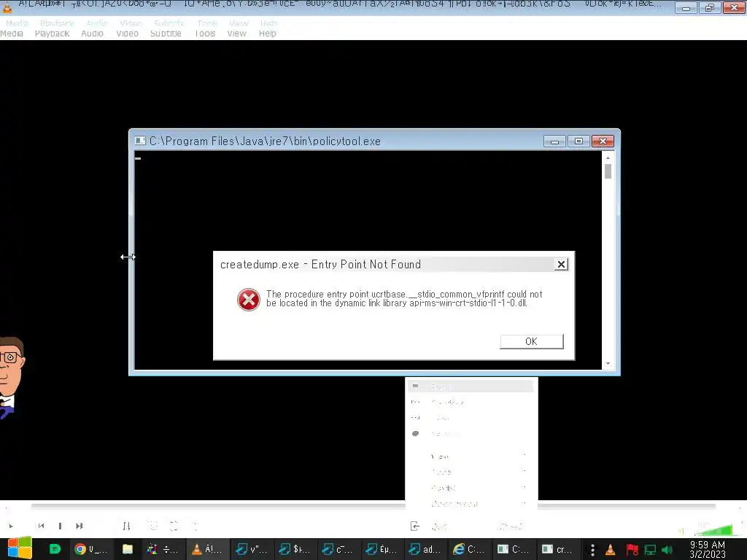Click the VLC play button
This screenshot has width=747, height=560.
pos(11,526)
